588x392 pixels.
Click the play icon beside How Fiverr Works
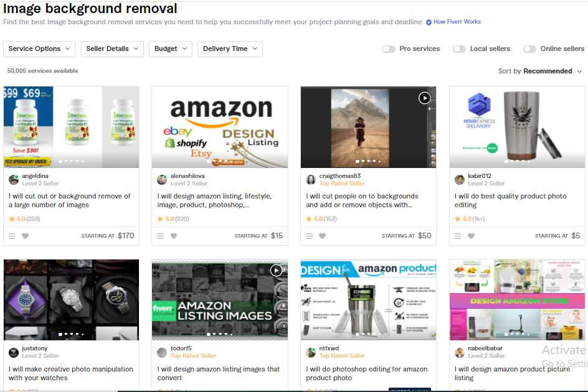point(429,22)
